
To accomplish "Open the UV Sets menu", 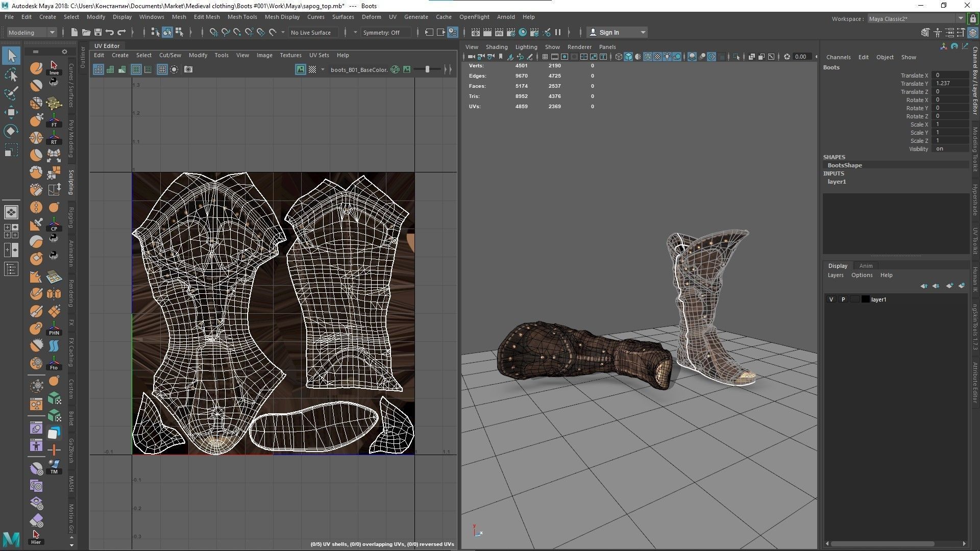I will point(319,55).
